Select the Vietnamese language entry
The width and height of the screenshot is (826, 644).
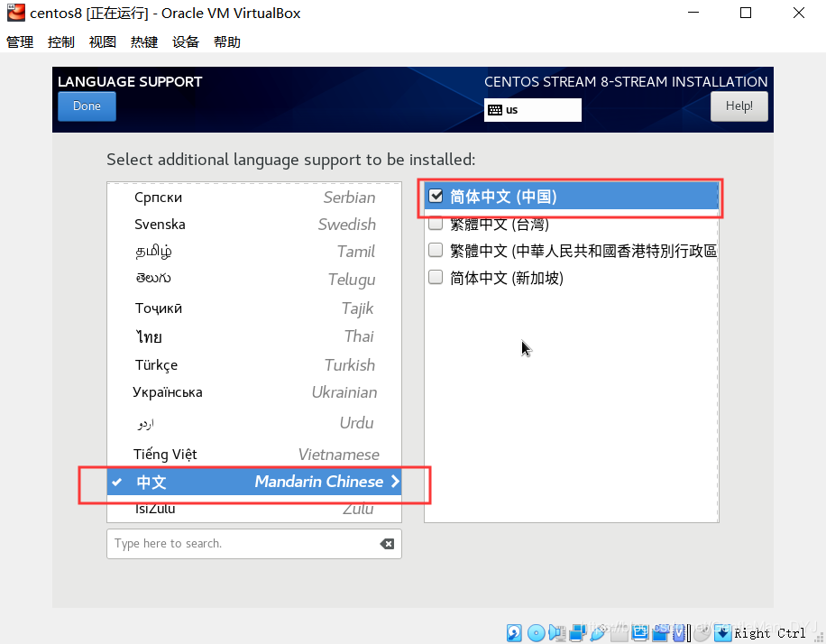tap(252, 454)
